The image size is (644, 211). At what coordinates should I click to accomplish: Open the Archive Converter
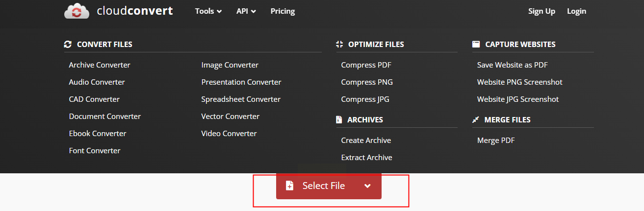tap(100, 65)
